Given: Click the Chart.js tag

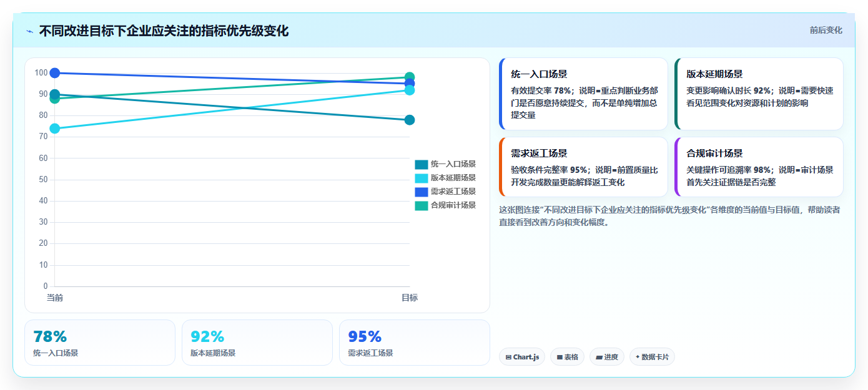Looking at the screenshot, I should click(522, 357).
